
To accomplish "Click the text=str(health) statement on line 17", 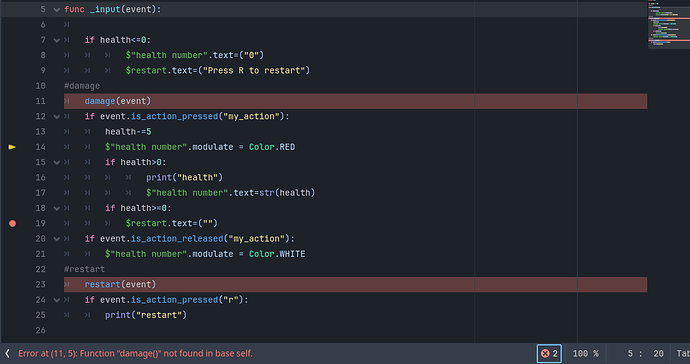I will (x=274, y=193).
